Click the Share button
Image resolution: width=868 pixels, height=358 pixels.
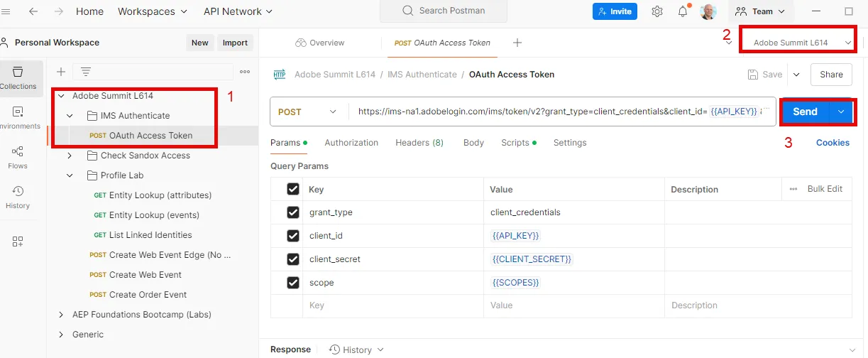point(831,74)
